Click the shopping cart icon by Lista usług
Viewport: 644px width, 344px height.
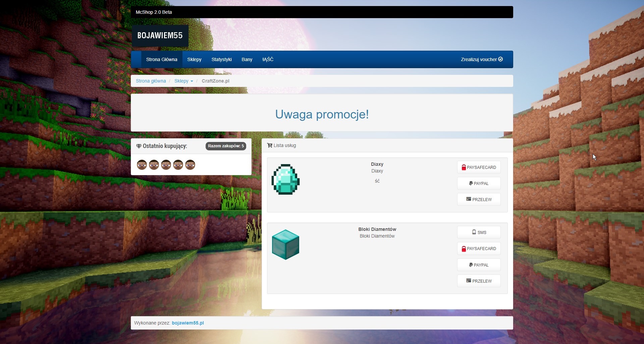(269, 145)
